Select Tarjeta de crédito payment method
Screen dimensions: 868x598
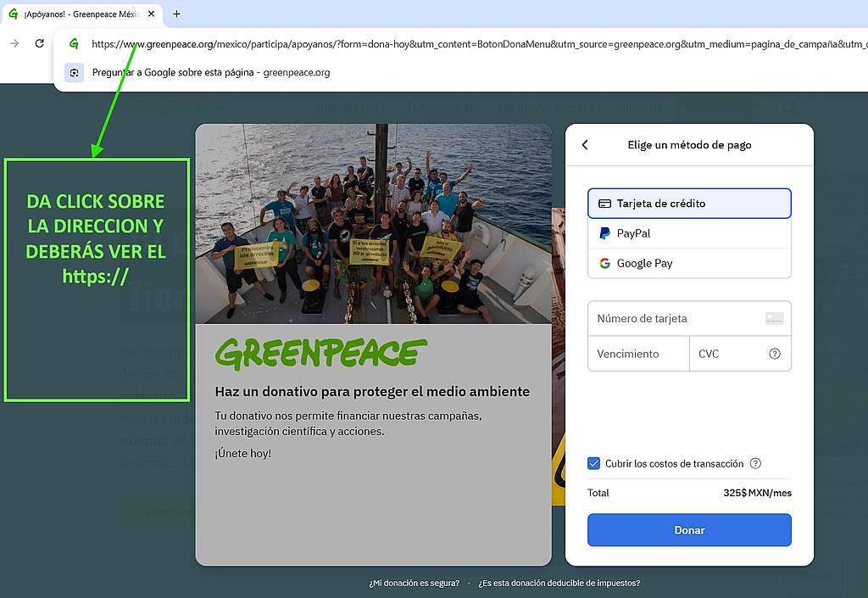click(688, 204)
